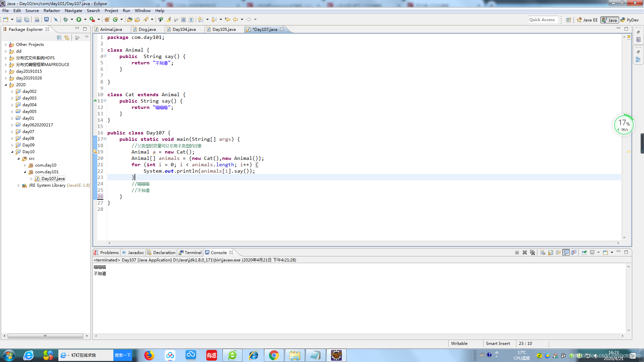The width and height of the screenshot is (644, 362).
Task: Click the Search flashlight icon
Action: tap(146, 20)
